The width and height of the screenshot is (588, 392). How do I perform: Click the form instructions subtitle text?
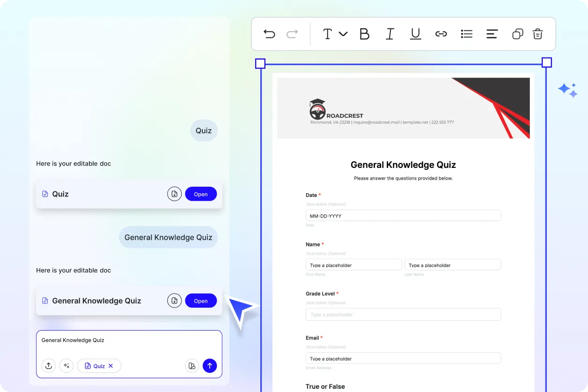tap(403, 178)
